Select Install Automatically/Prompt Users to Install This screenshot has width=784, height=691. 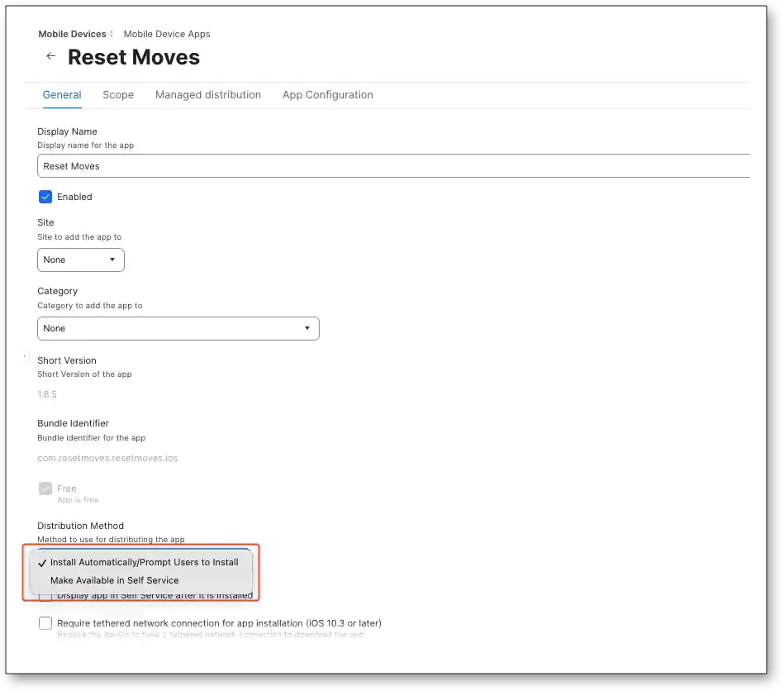click(144, 562)
